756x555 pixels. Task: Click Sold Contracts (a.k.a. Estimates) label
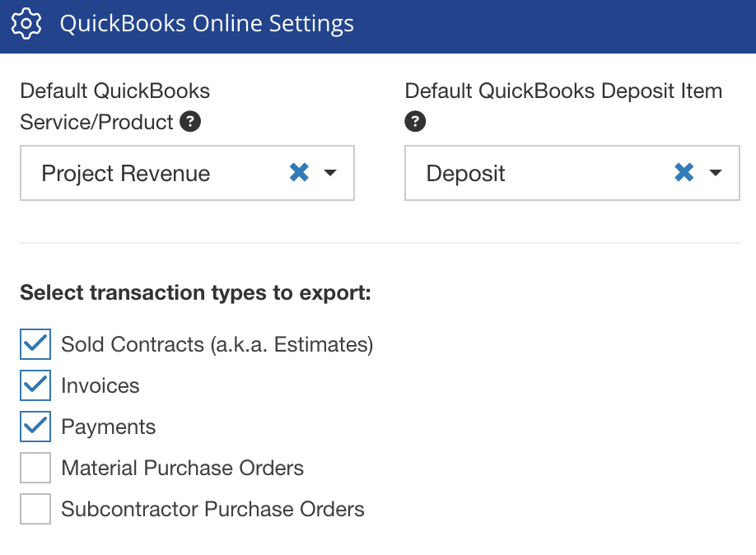coord(217,345)
